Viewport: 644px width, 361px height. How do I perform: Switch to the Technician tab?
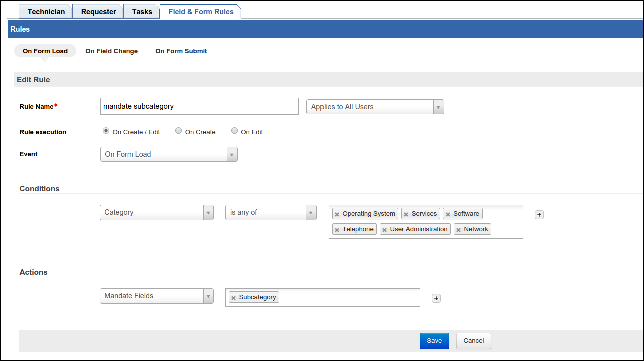pyautogui.click(x=46, y=11)
